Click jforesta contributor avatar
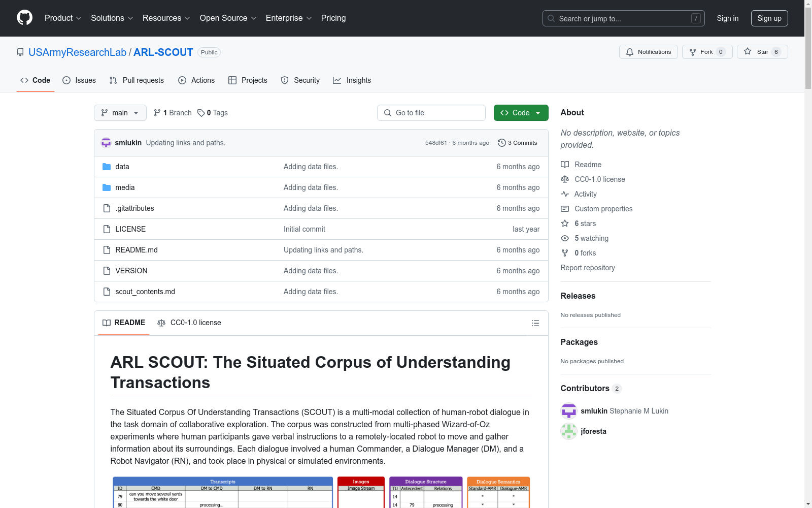812x508 pixels. pos(569,431)
